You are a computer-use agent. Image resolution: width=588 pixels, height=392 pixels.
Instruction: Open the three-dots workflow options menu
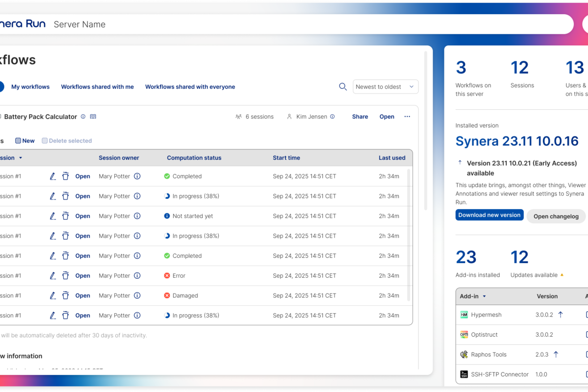pyautogui.click(x=407, y=117)
